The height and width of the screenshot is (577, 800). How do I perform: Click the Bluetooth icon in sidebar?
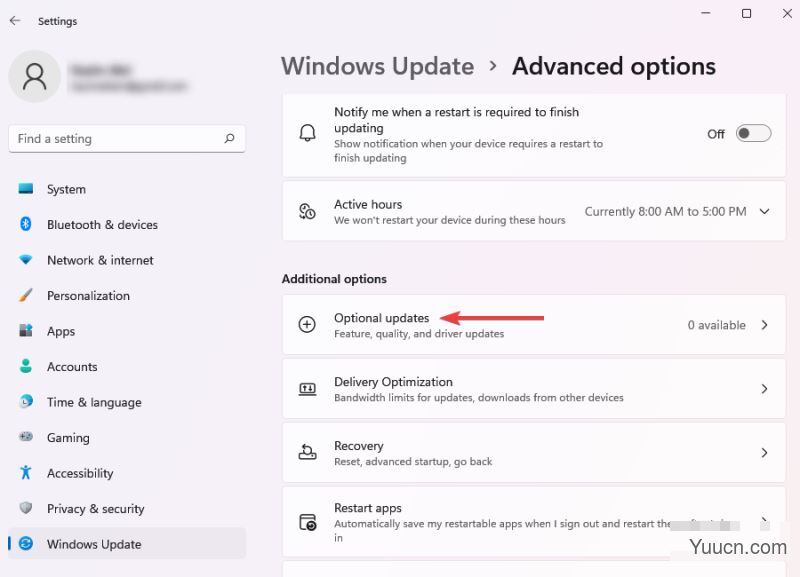tap(26, 224)
